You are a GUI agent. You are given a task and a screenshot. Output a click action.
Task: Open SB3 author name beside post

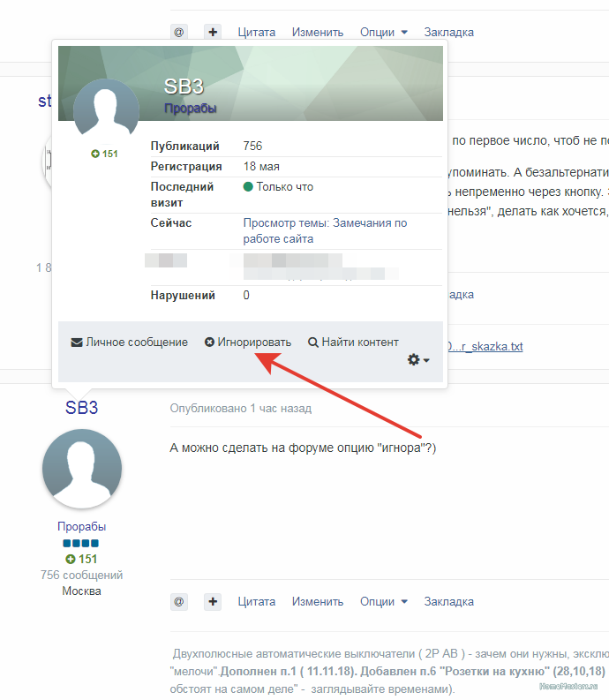coord(82,408)
